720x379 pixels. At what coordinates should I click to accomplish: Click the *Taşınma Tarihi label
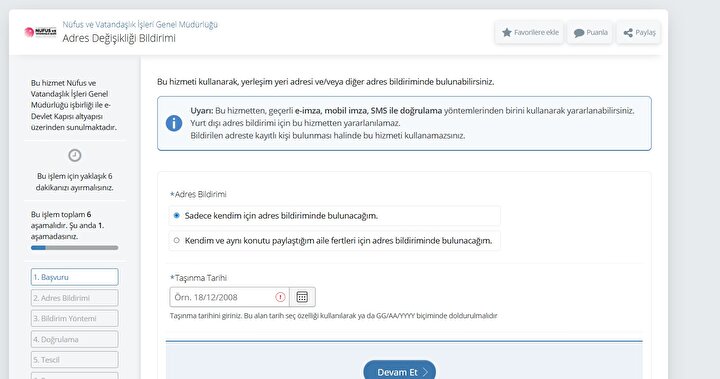click(x=198, y=278)
